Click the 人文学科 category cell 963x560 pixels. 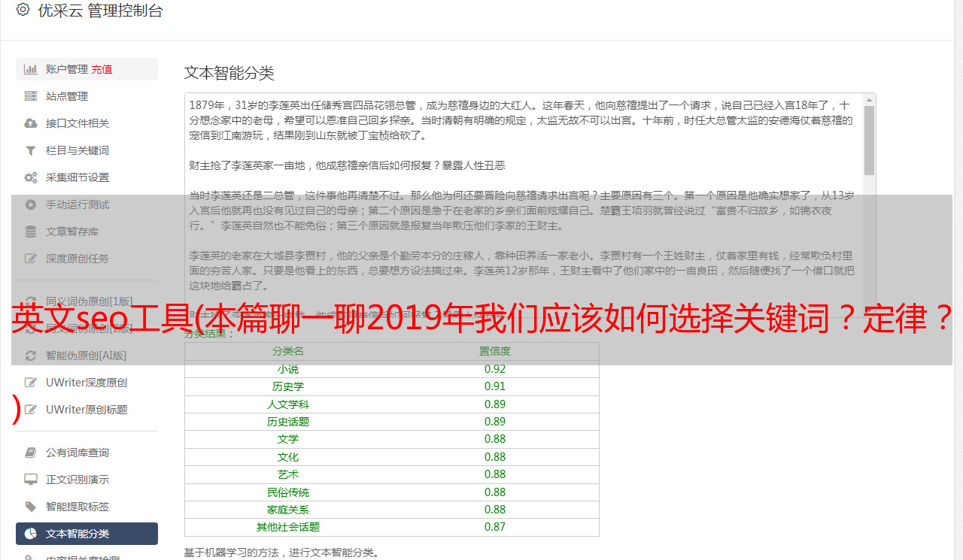(288, 404)
